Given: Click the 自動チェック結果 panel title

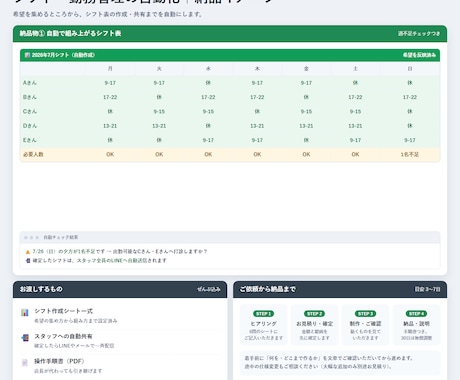Looking at the screenshot, I should click(61, 237).
